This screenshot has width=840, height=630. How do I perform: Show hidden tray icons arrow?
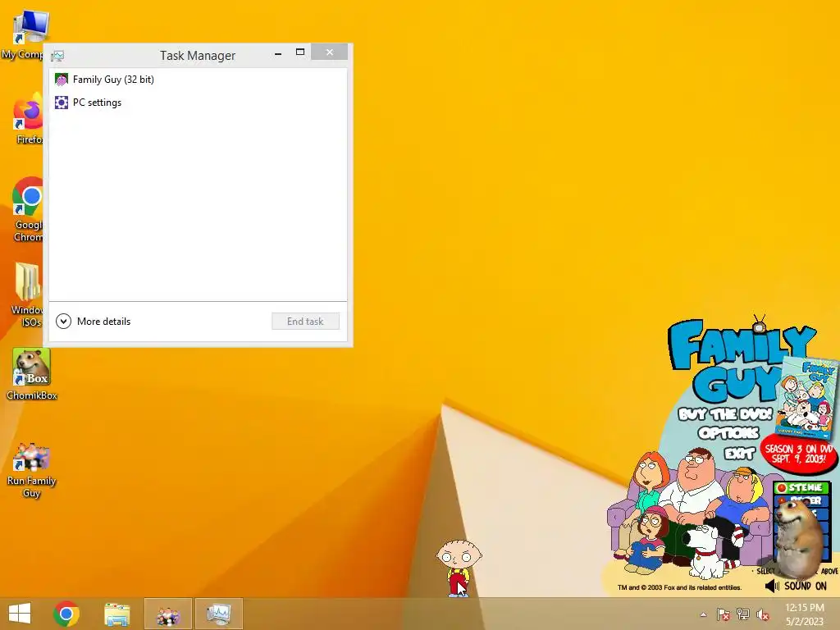[x=704, y=614]
